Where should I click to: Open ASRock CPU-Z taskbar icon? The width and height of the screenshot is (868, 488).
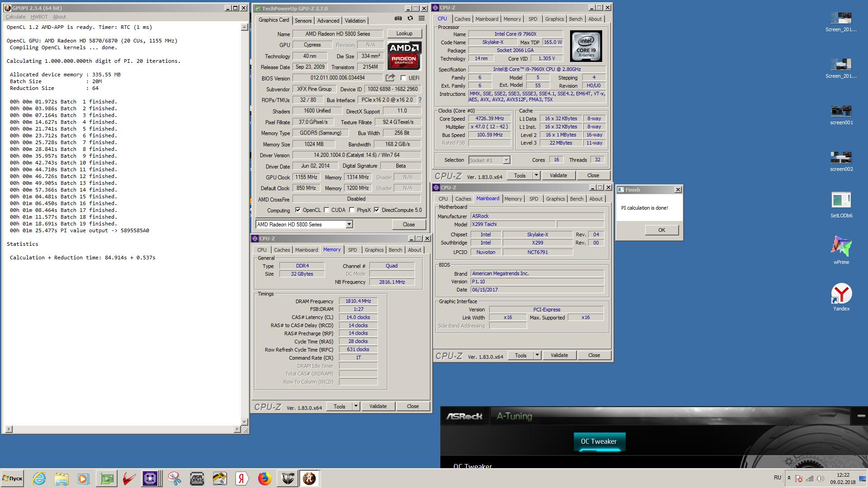coord(197,479)
